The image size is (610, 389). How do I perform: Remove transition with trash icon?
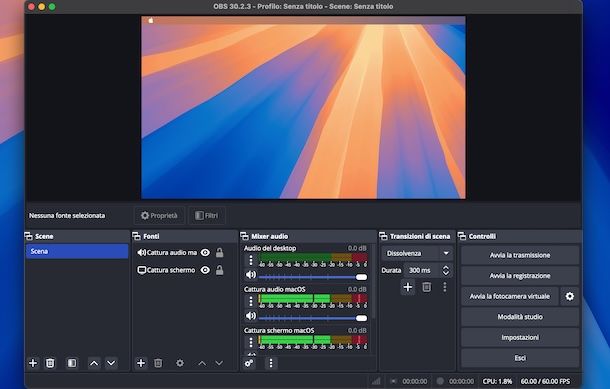[427, 287]
